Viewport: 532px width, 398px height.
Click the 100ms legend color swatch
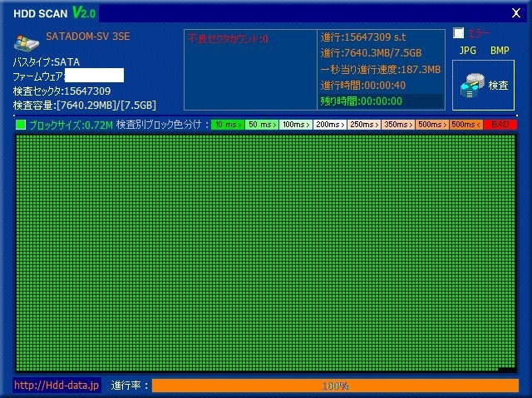[x=296, y=125]
